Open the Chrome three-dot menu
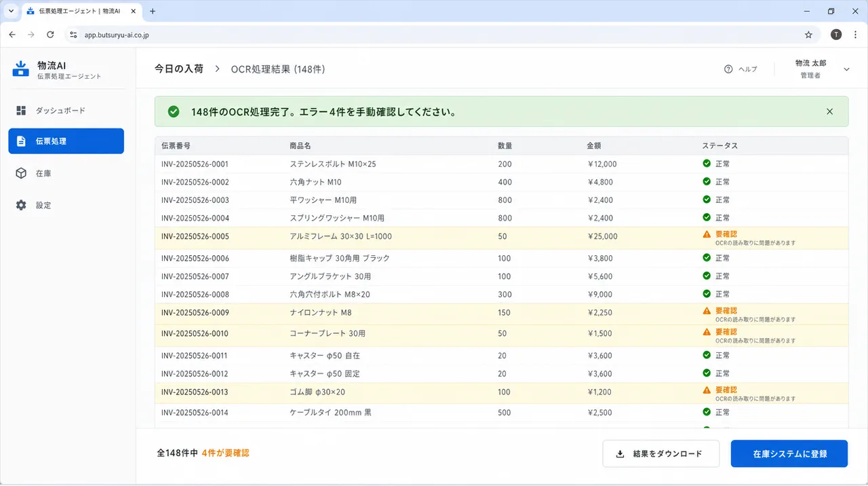The width and height of the screenshot is (868, 486). (854, 35)
